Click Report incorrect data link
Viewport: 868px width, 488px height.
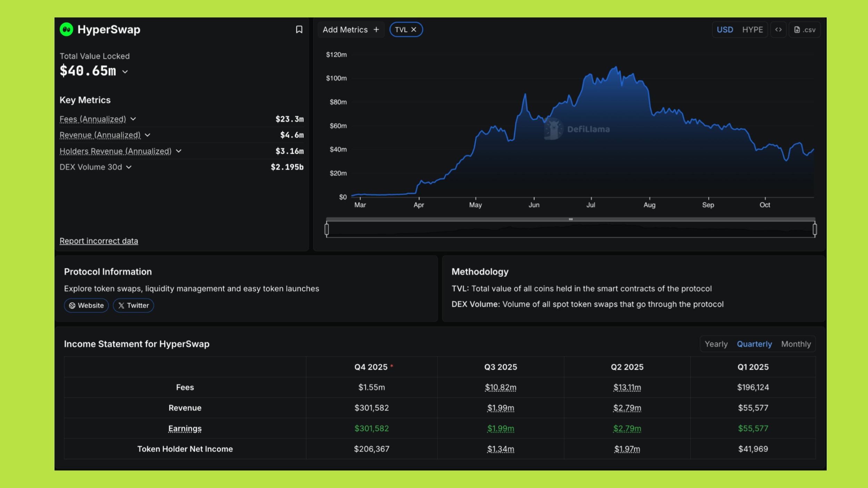(x=99, y=241)
